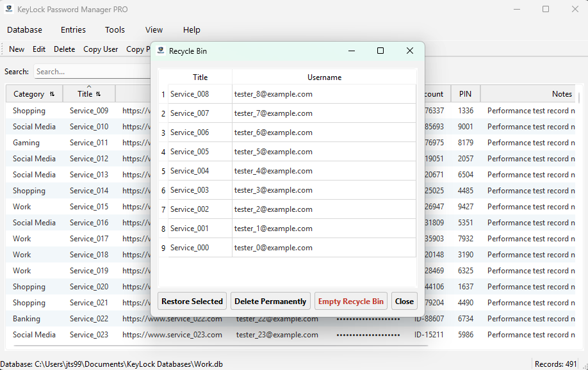The image size is (588, 370).
Task: Click New in the toolbar
Action: [x=17, y=49]
